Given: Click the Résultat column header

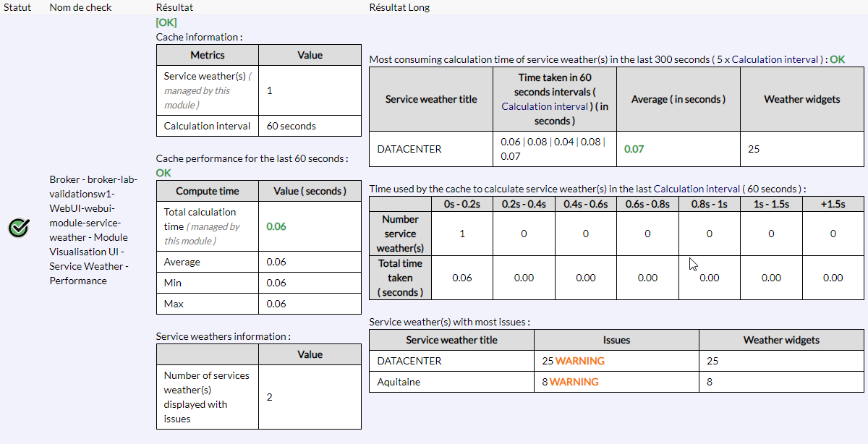Looking at the screenshot, I should tap(174, 7).
